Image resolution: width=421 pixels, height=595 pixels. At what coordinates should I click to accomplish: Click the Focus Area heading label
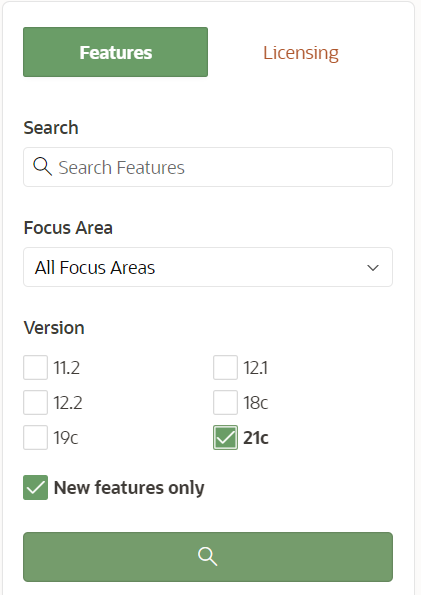(68, 228)
